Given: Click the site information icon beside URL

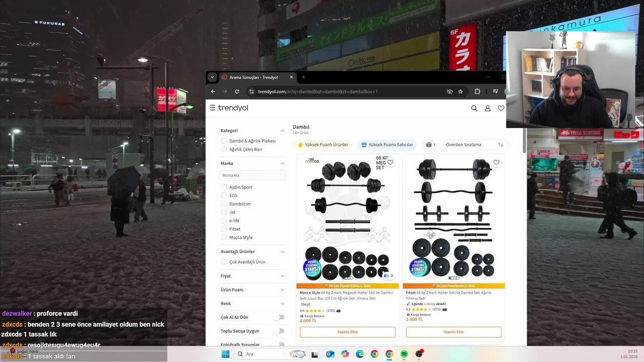Looking at the screenshot, I should 252,92.
